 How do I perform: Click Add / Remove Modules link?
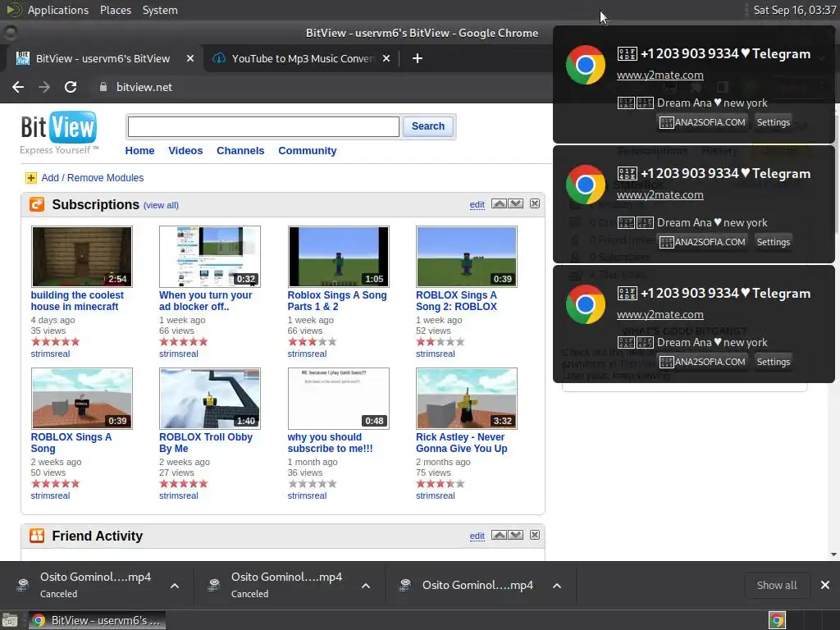pyautogui.click(x=93, y=178)
